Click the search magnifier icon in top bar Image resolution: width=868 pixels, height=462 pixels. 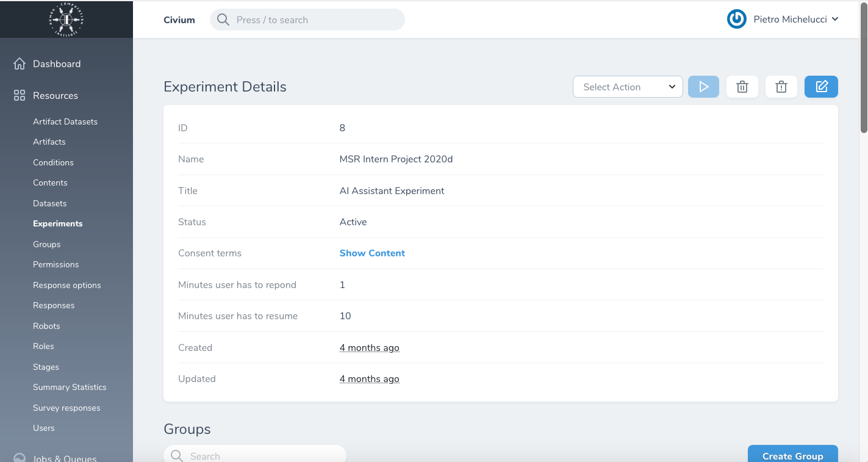(223, 20)
